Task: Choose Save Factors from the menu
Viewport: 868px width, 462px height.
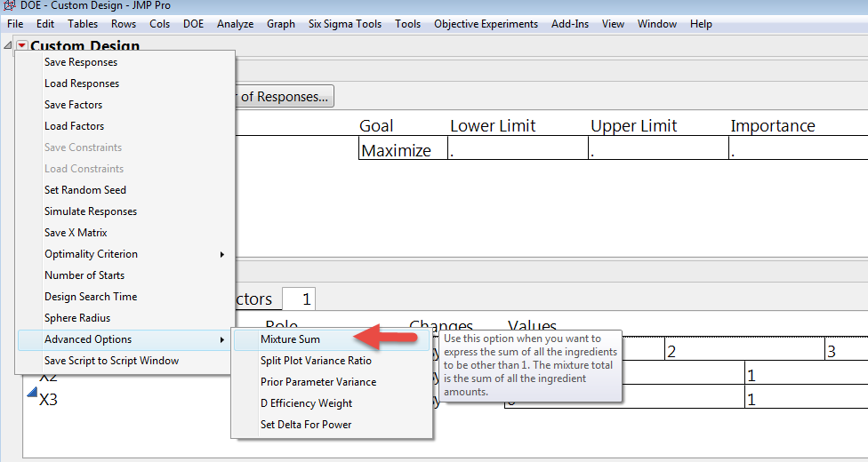Action: coord(126,105)
